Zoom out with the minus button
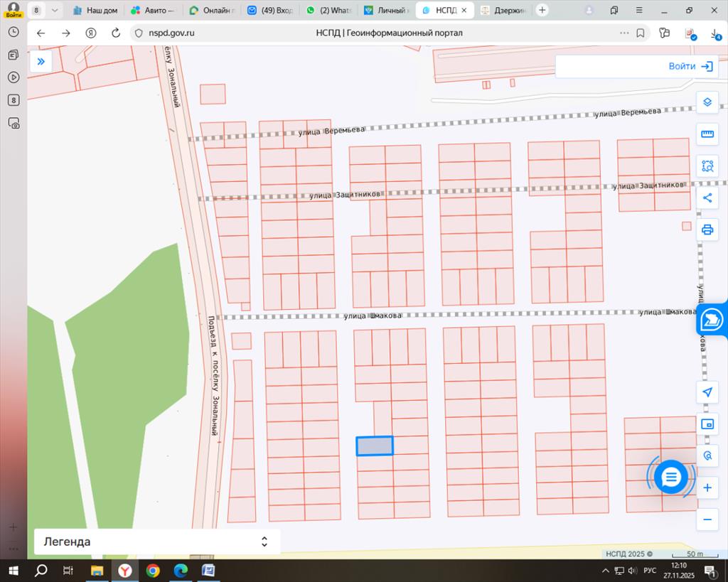The width and height of the screenshot is (728, 582). point(707,519)
